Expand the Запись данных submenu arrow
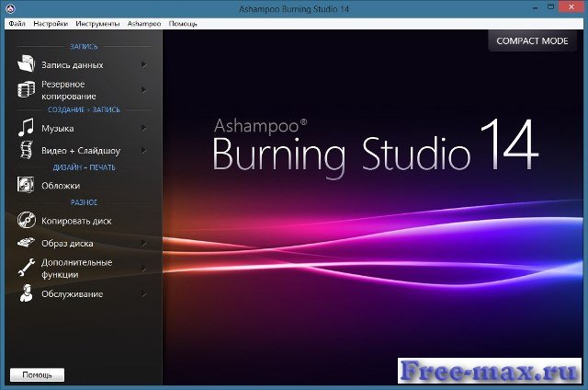The image size is (588, 390). click(143, 64)
